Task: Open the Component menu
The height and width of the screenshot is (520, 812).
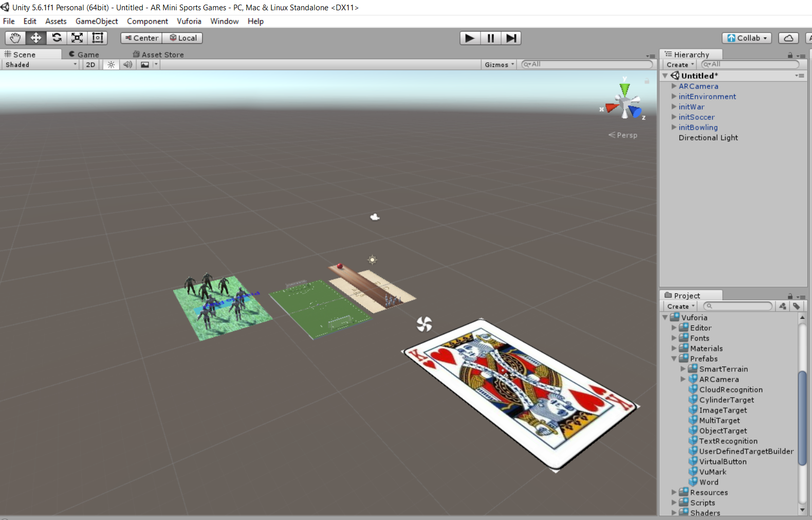Action: (x=147, y=21)
